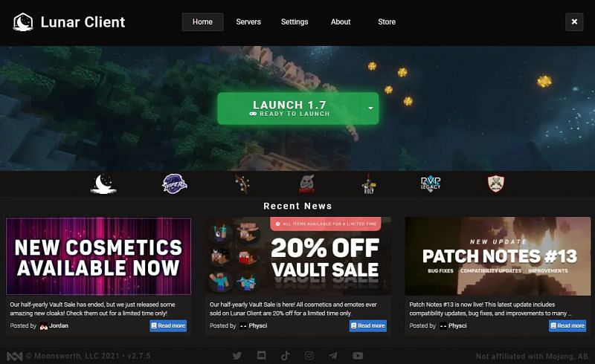Screen dimensions: 595x364
Task: Read more about New Cosmetics post
Action: pyautogui.click(x=168, y=325)
